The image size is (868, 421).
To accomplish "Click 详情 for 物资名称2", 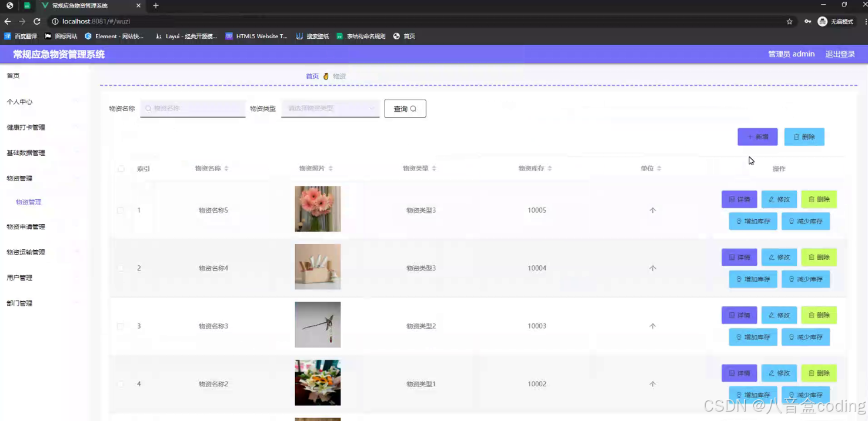I will click(x=739, y=373).
